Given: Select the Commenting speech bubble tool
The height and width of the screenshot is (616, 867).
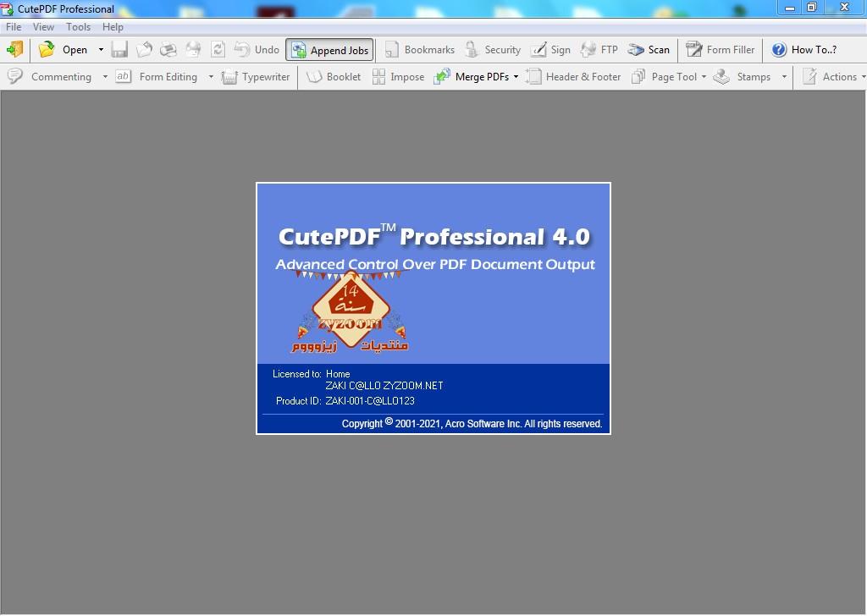Looking at the screenshot, I should click(50, 77).
